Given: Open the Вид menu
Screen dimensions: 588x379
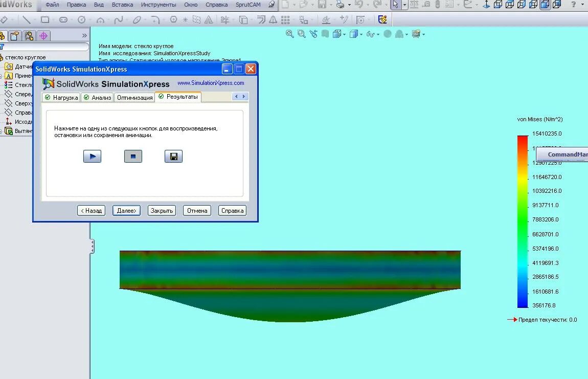Looking at the screenshot, I should [99, 5].
